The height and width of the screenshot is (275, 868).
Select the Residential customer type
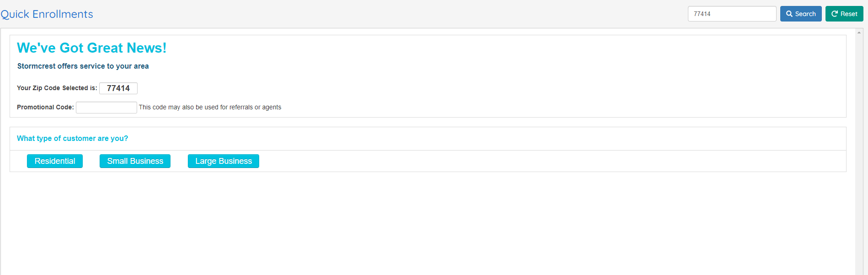pos(55,161)
